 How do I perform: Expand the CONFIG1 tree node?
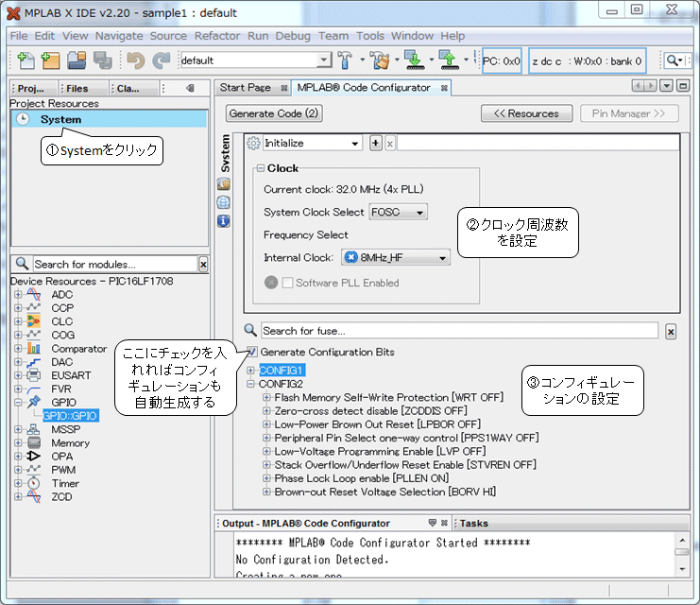pos(251,370)
